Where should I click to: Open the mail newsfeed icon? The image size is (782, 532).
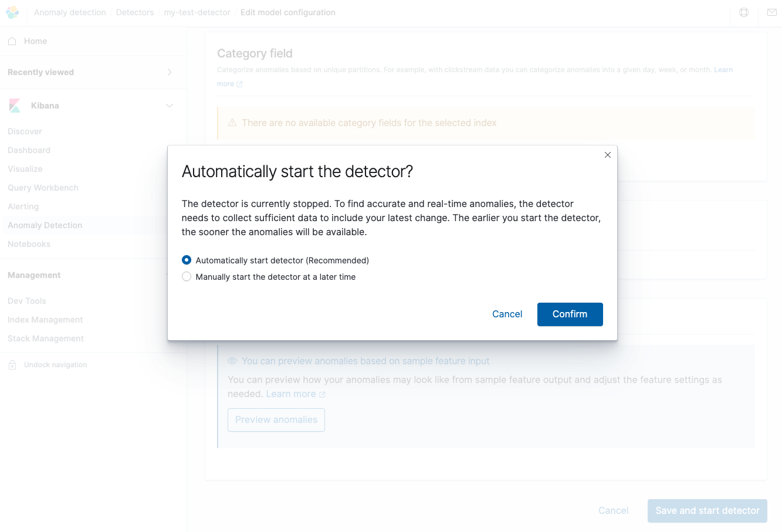click(x=772, y=12)
